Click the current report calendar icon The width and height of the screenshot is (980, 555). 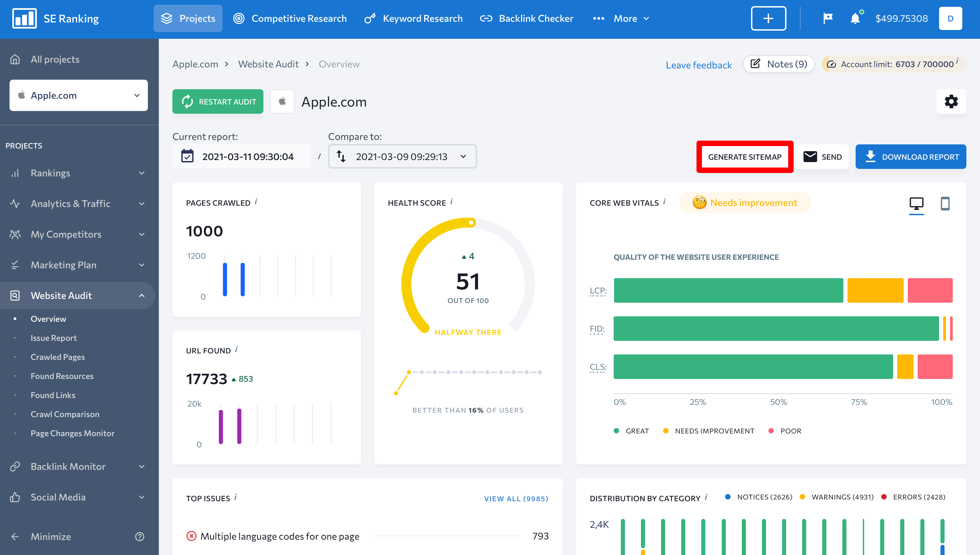[187, 156]
